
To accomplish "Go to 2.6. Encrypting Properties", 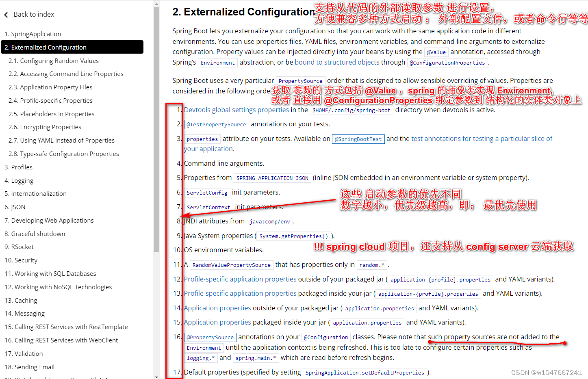I will 45,127.
